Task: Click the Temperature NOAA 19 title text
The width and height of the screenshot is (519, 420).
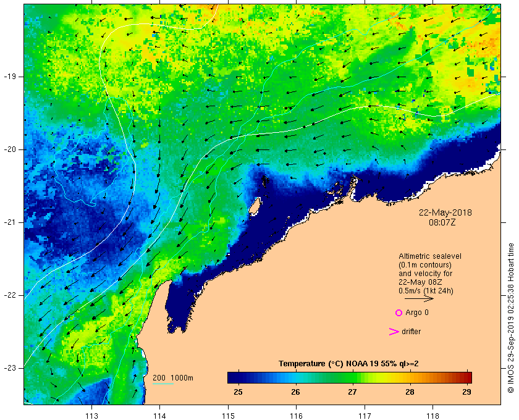Action: (348, 364)
